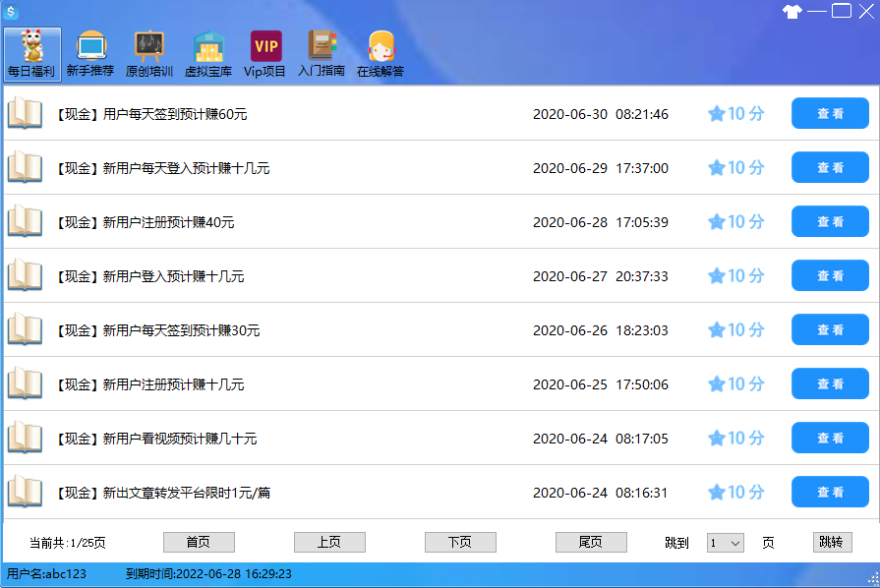Open the Vip项目 icon
The image size is (880, 588).
coord(265,47)
